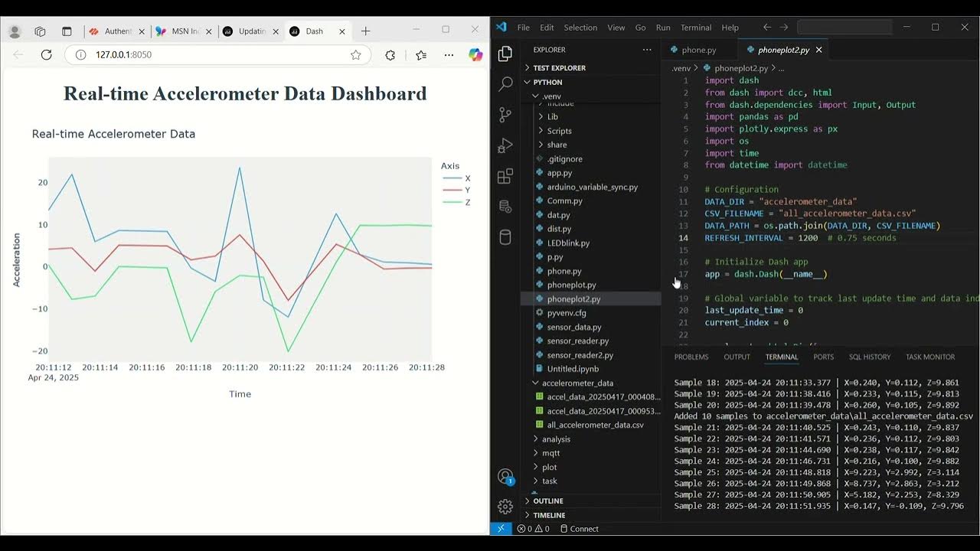Screen dimensions: 980x551
Task: Click the VS Code navigate forward arrow
Action: [784, 28]
